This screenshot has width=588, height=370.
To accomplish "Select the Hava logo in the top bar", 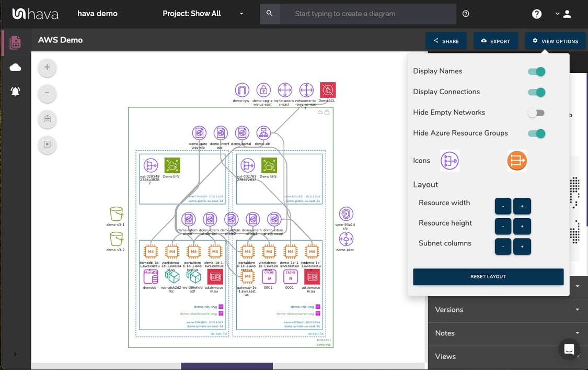I will (x=34, y=14).
